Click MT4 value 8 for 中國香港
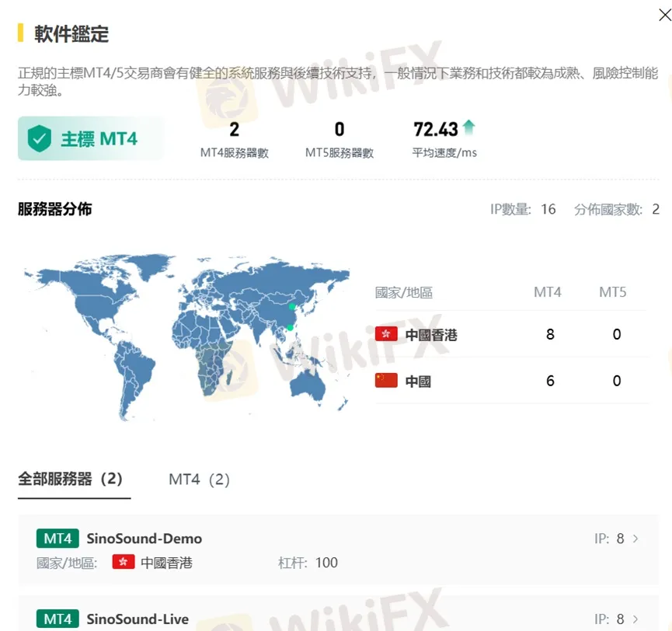672x631 pixels. [550, 334]
